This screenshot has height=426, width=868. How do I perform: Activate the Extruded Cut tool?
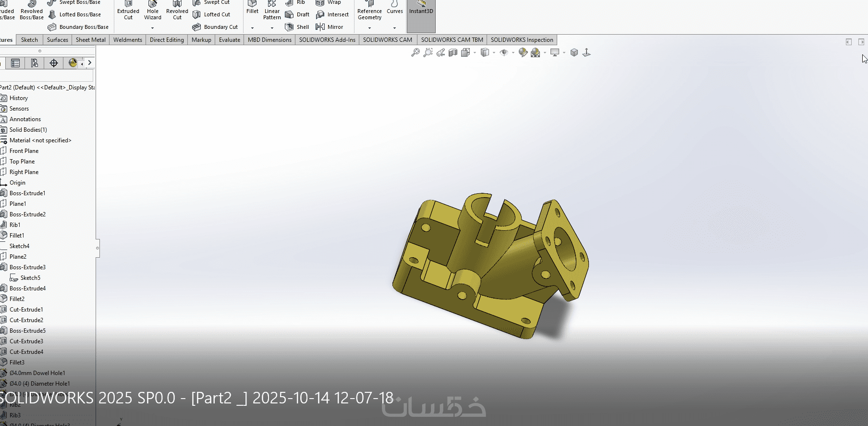(x=128, y=11)
